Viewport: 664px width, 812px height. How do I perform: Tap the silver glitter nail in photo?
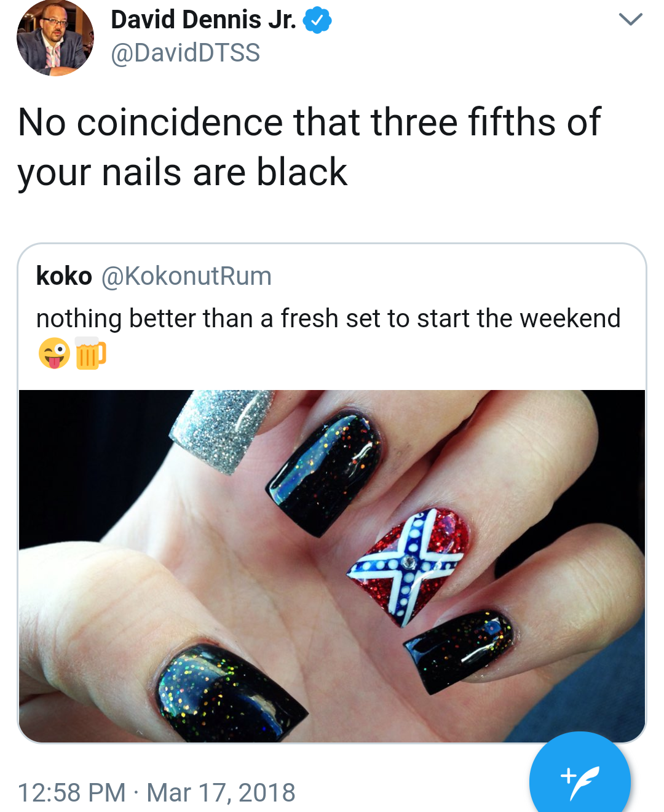tap(223, 431)
